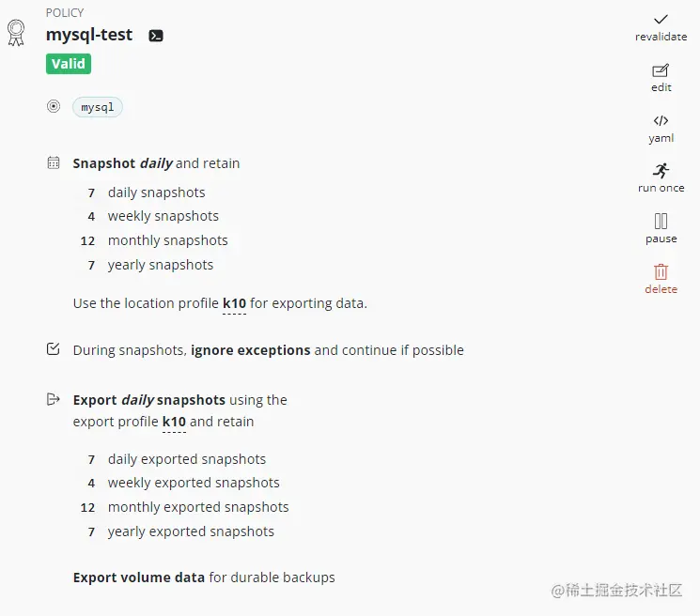The width and height of the screenshot is (700, 616).
Task: Click the run once runner icon
Action: [661, 171]
